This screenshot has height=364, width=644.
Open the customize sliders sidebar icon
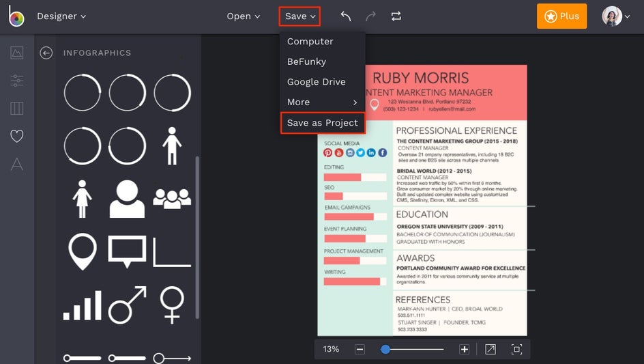click(17, 80)
